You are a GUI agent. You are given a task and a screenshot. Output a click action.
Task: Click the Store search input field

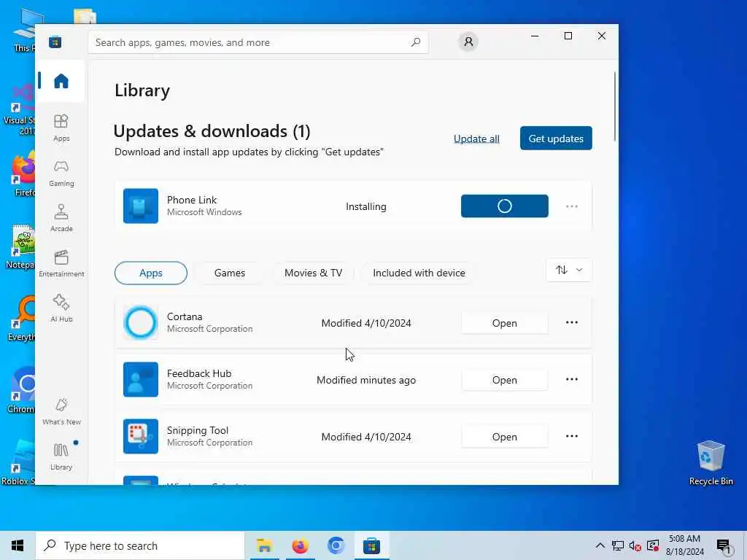[x=258, y=42]
